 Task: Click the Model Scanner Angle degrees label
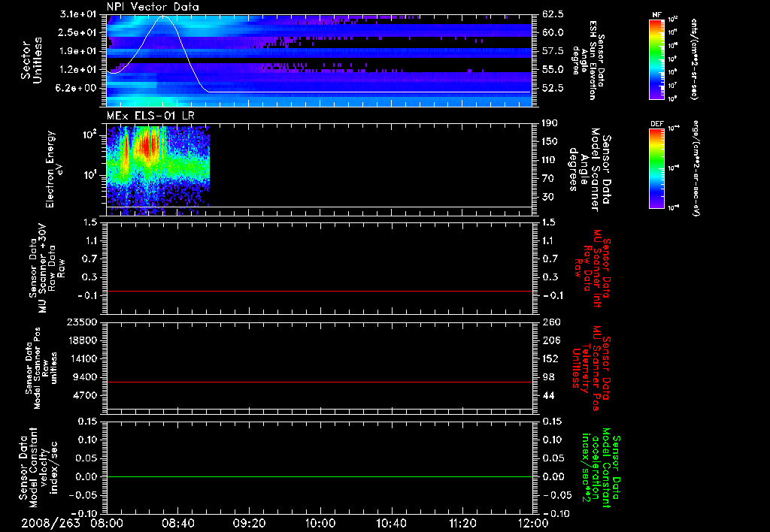589,170
